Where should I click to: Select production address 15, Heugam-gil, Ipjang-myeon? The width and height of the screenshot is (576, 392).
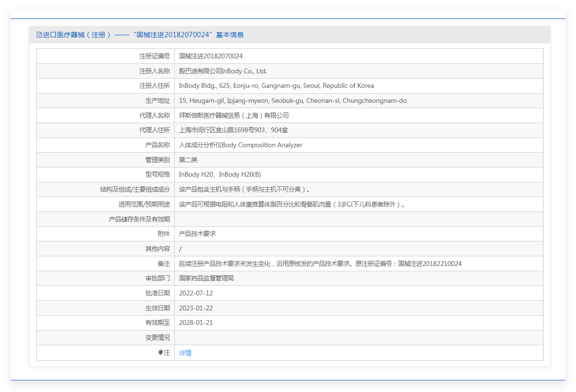(x=293, y=101)
